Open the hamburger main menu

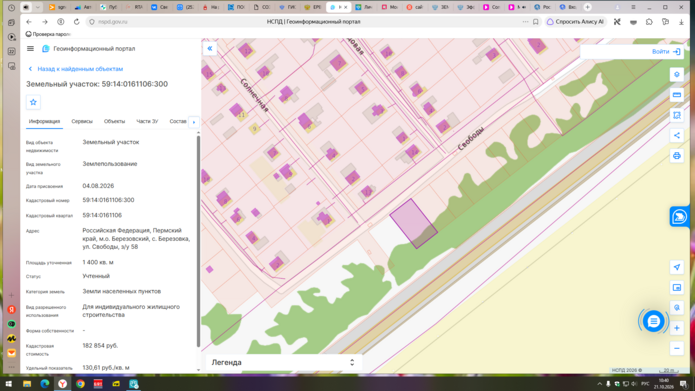coord(30,48)
